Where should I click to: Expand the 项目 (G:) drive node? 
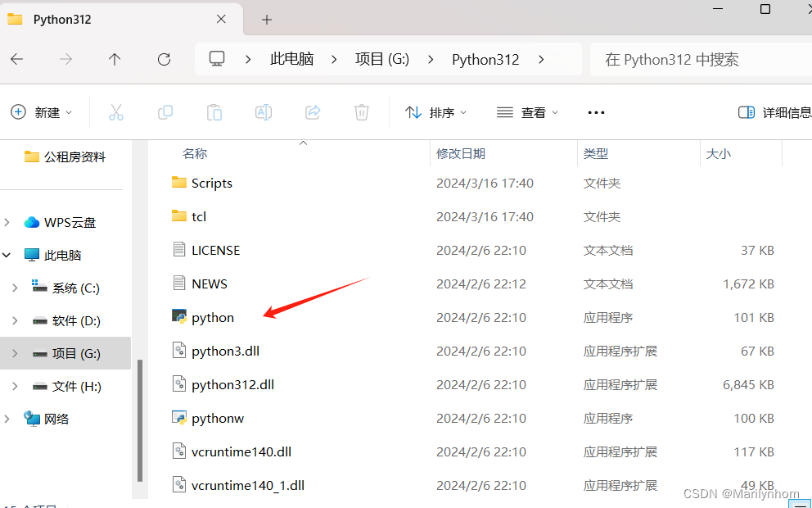(x=15, y=353)
